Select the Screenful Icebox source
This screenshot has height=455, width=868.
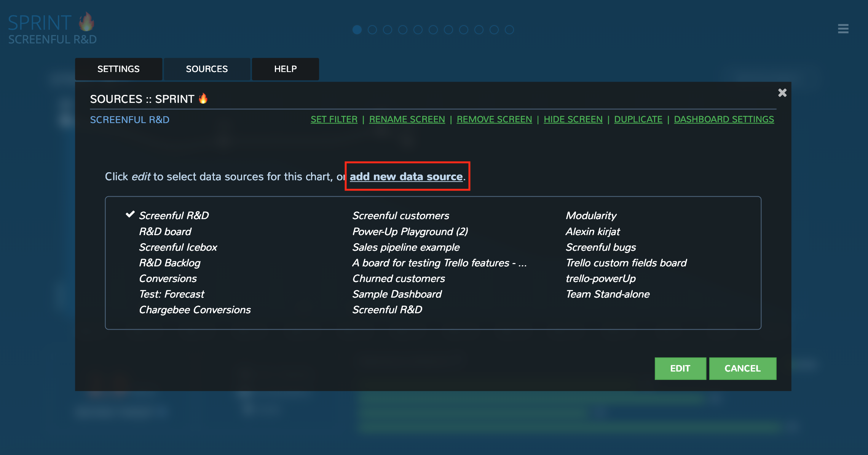click(x=178, y=247)
